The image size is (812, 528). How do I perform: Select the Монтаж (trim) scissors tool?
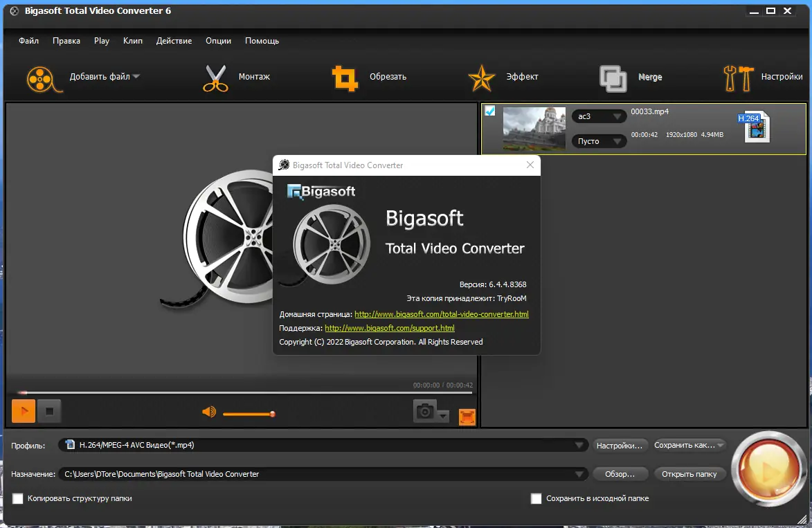tap(215, 78)
